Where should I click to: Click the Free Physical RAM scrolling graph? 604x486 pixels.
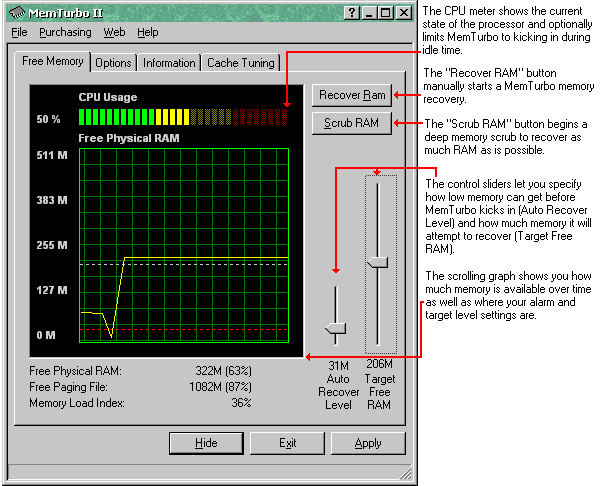184,245
